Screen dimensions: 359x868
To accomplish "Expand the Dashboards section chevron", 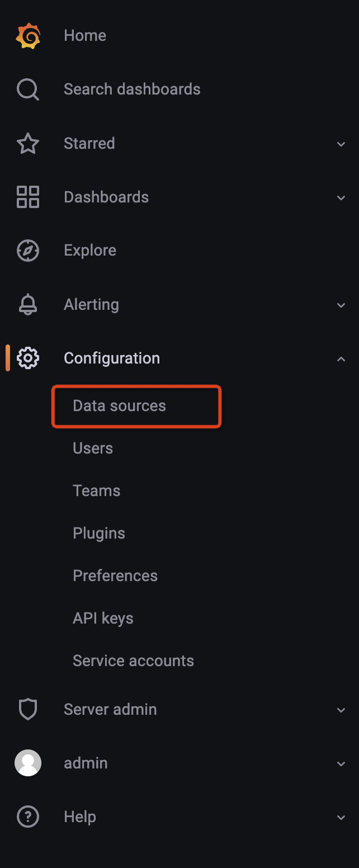I will (x=341, y=198).
